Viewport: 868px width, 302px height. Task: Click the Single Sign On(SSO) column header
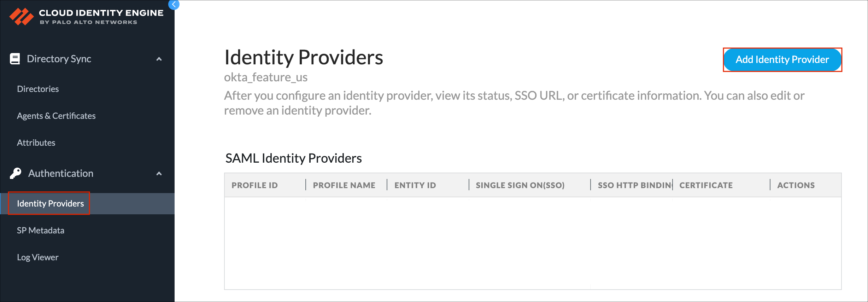(520, 185)
